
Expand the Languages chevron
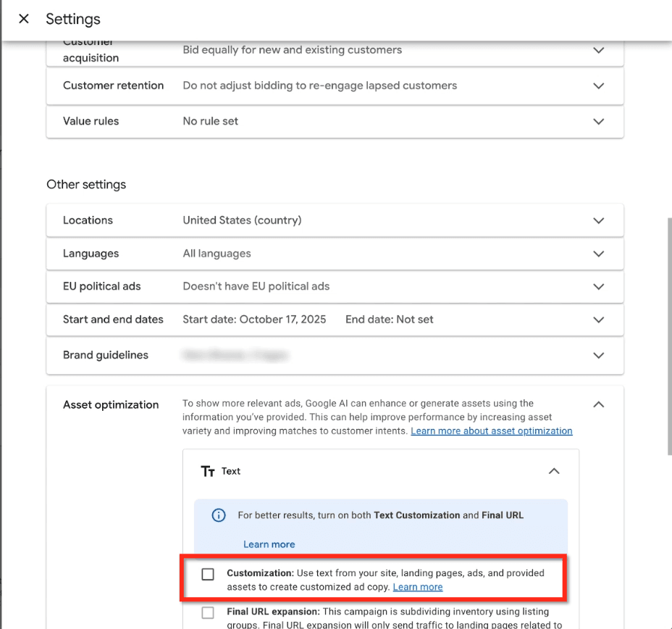599,254
